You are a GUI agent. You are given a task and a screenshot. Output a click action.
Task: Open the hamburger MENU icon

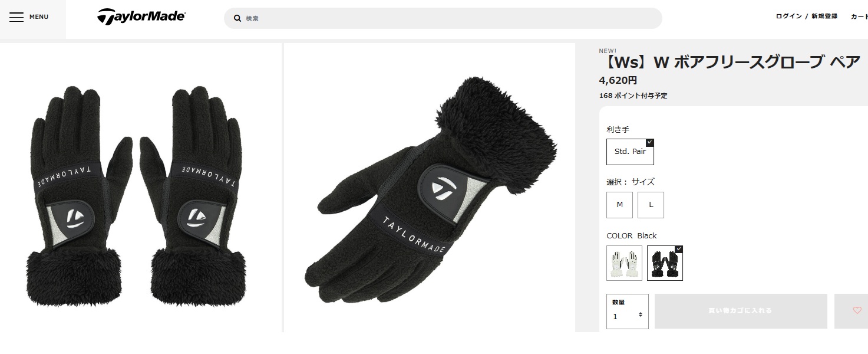[16, 17]
